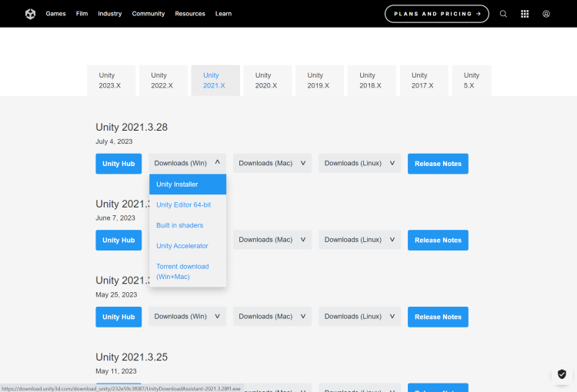Switch to the Unity 2023.X tab
The height and width of the screenshot is (392, 577).
[x=111, y=81]
